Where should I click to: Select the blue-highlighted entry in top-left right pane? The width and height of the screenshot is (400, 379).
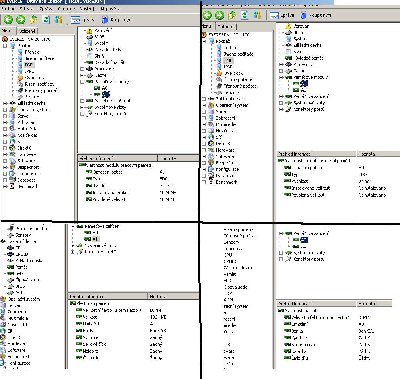pyautogui.click(x=105, y=95)
